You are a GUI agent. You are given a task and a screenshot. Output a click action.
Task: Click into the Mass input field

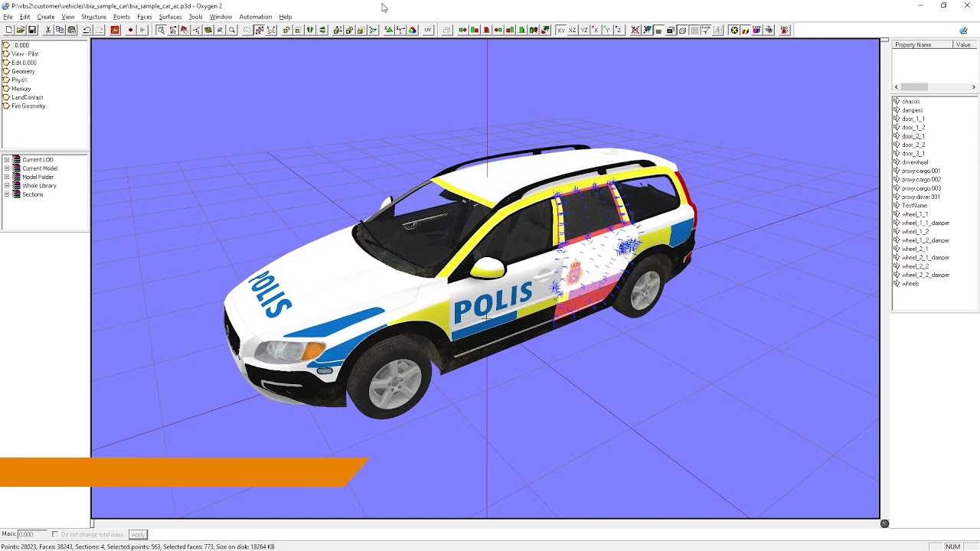tap(31, 534)
